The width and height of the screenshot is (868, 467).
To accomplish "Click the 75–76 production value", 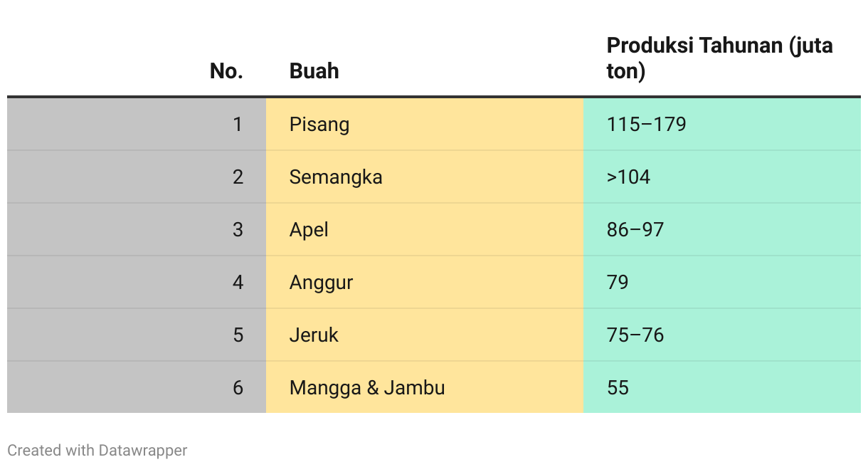I will 635,335.
